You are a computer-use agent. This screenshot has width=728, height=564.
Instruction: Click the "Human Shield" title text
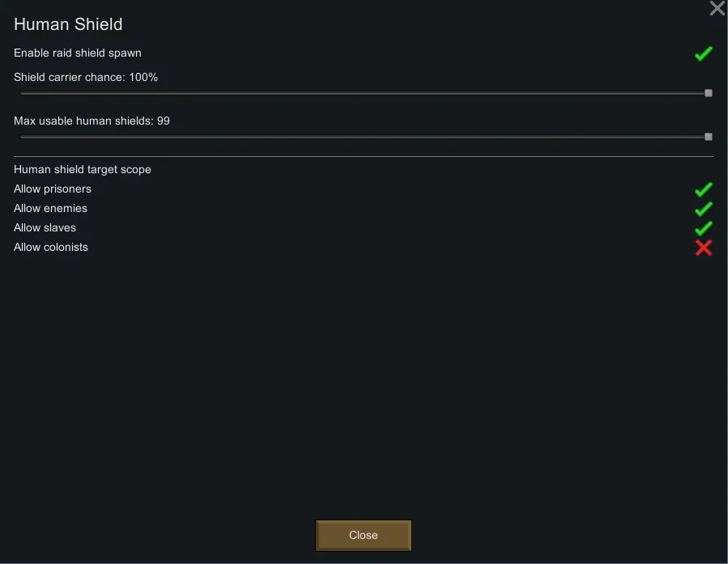coord(68,24)
